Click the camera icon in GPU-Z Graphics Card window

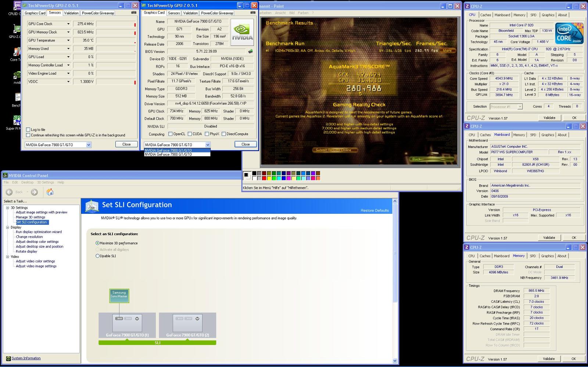coord(253,12)
